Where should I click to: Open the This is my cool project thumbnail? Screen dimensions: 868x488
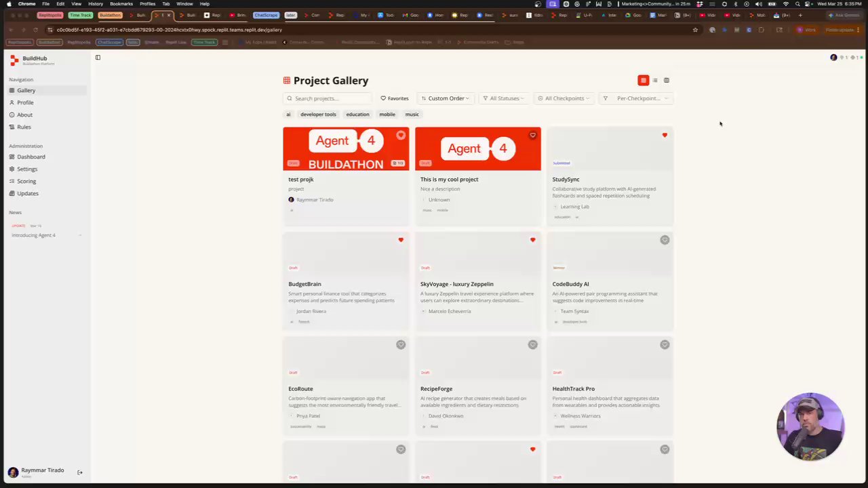click(478, 148)
